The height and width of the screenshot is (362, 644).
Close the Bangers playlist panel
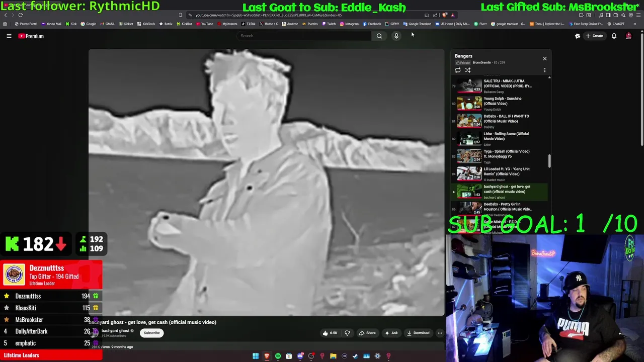pos(544,59)
